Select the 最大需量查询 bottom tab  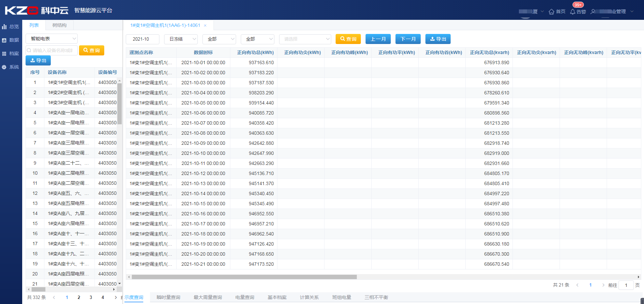pos(208,297)
